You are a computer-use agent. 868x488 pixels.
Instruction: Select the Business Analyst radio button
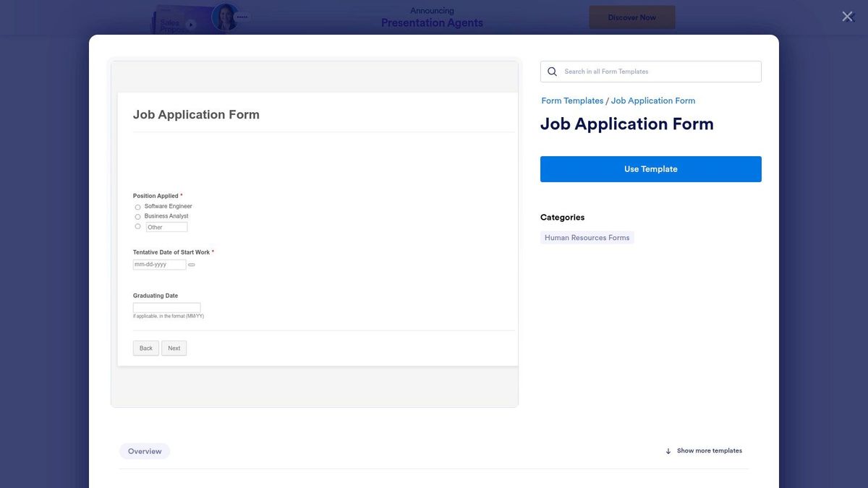tap(137, 216)
